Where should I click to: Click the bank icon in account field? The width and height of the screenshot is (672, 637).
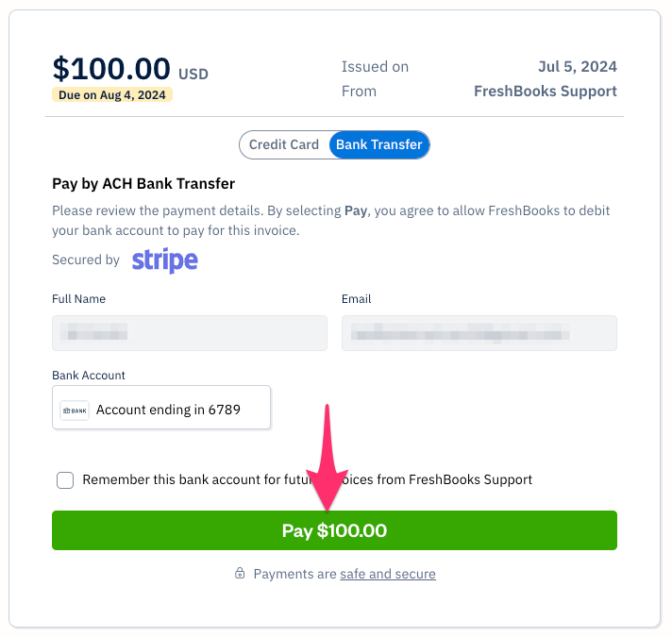click(75, 411)
